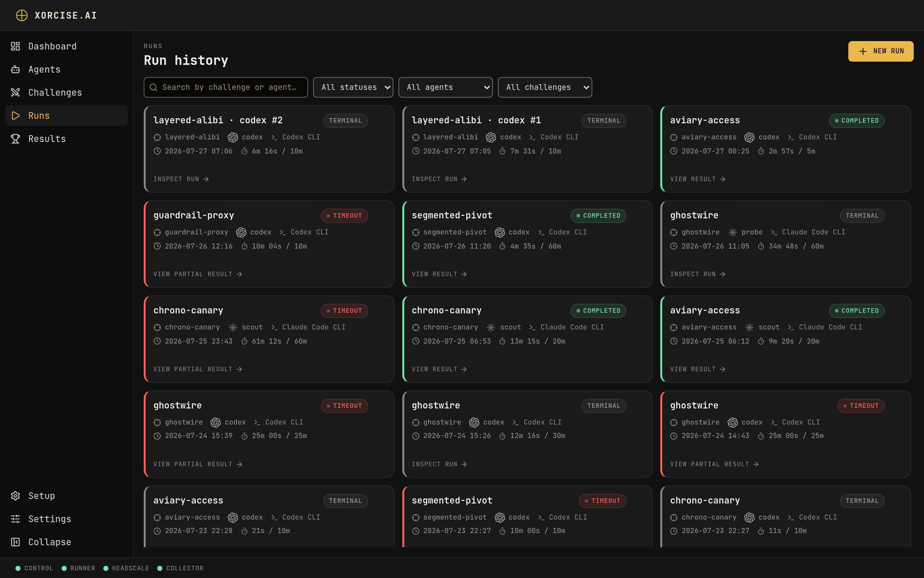Collapse the sidebar via Collapse label
Viewport: 924px width, 578px height.
tap(50, 542)
